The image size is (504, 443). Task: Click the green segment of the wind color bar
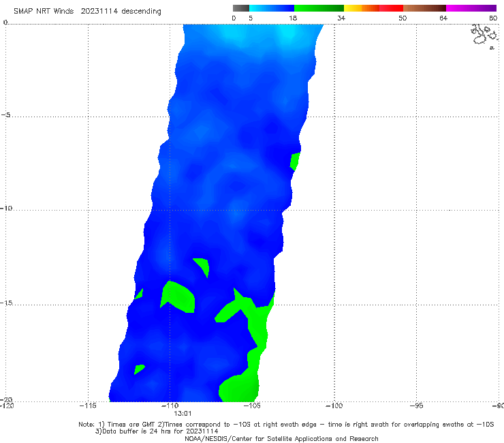[x=319, y=8]
